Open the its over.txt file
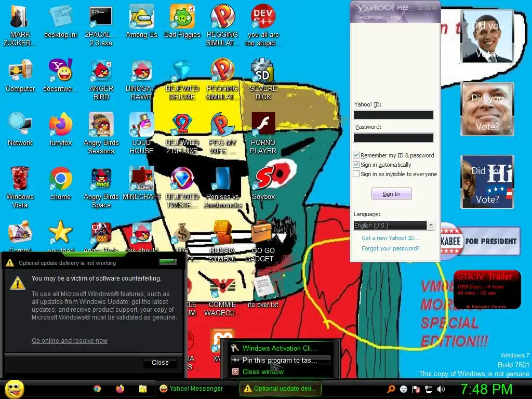This screenshot has height=399, width=532. pos(263,291)
